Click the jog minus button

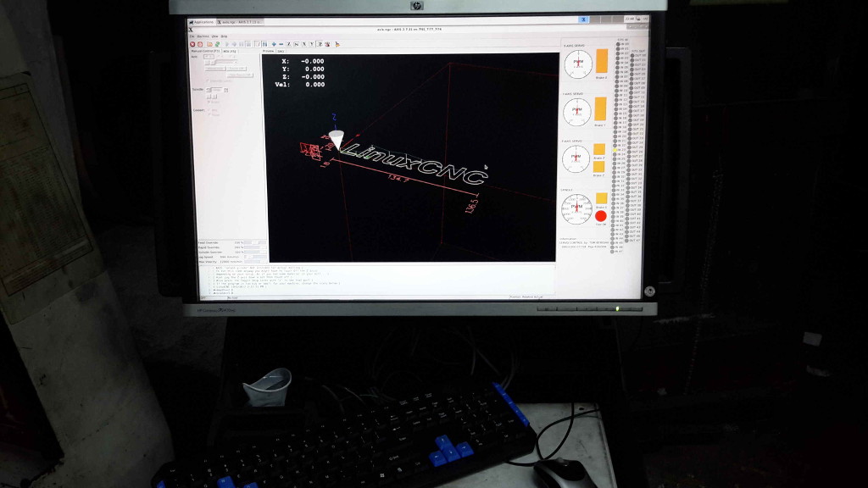point(207,63)
